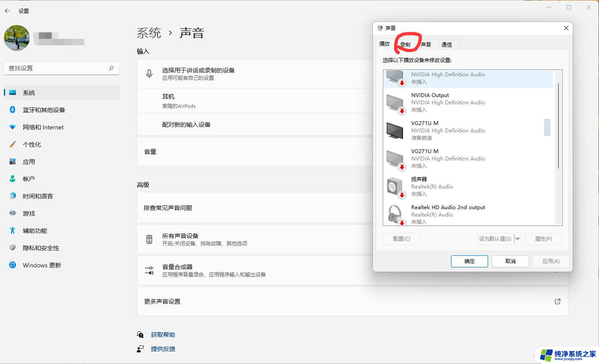The image size is (599, 364).
Task: Click the Bluetooth icon in sidebar
Action: 13,110
